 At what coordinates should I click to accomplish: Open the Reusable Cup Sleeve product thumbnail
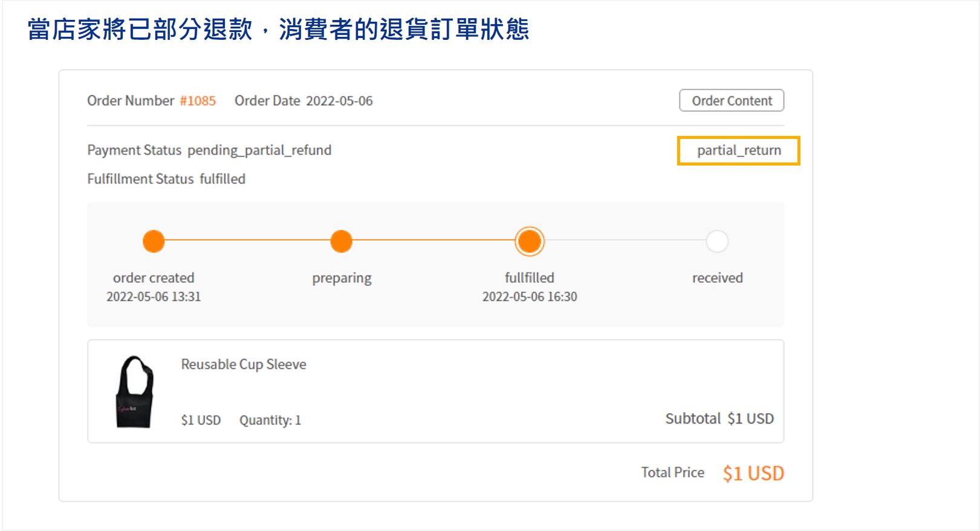click(x=134, y=392)
